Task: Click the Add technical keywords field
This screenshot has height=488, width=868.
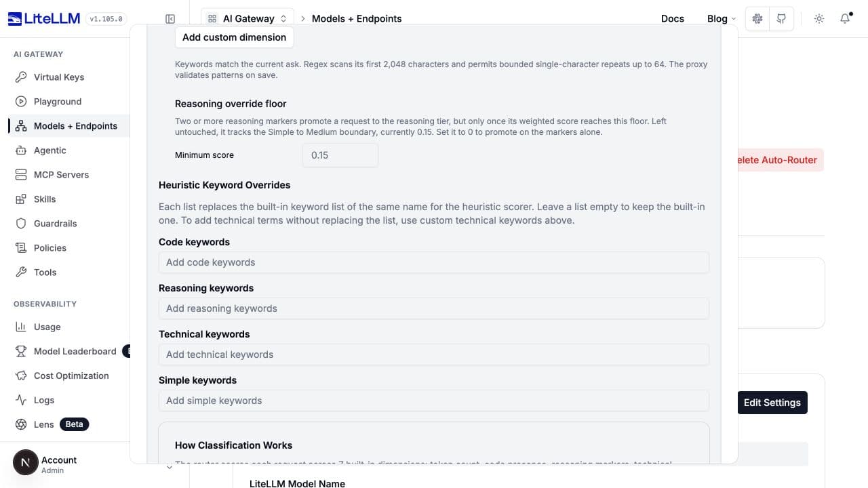Action: pyautogui.click(x=434, y=354)
